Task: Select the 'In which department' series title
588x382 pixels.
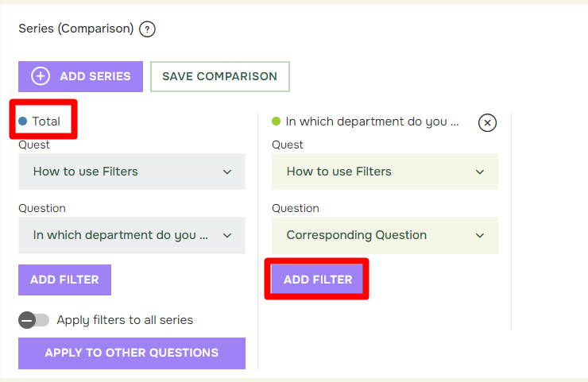Action: tap(372, 122)
